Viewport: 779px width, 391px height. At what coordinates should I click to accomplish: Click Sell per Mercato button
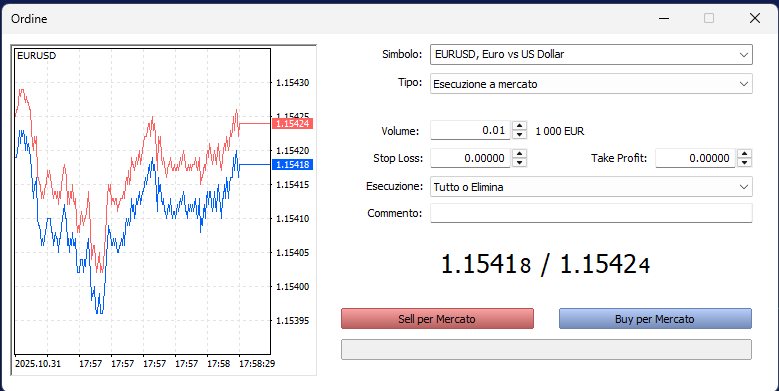click(437, 319)
